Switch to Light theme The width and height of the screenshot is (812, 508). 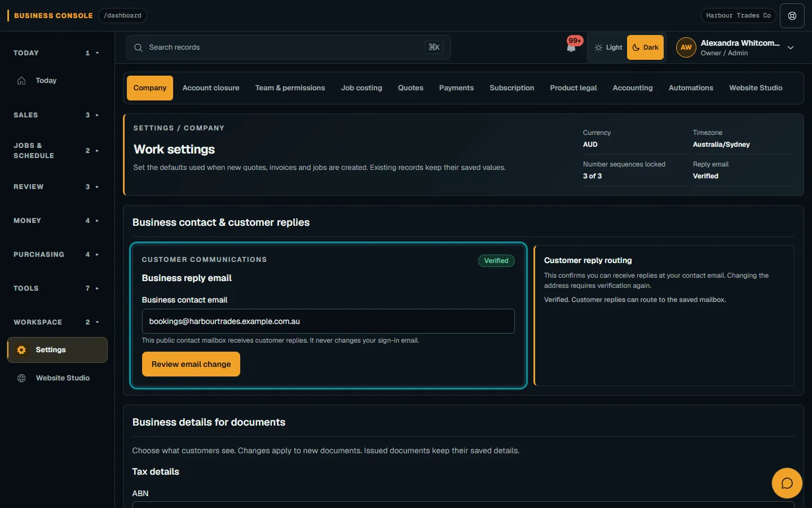click(608, 47)
